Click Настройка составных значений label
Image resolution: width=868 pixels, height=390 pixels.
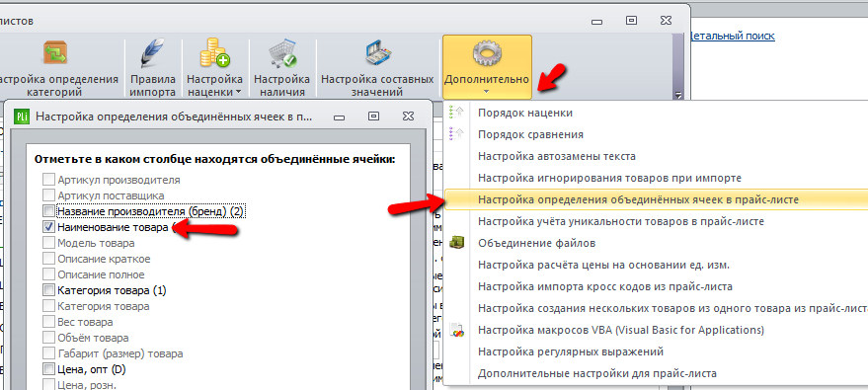377,86
